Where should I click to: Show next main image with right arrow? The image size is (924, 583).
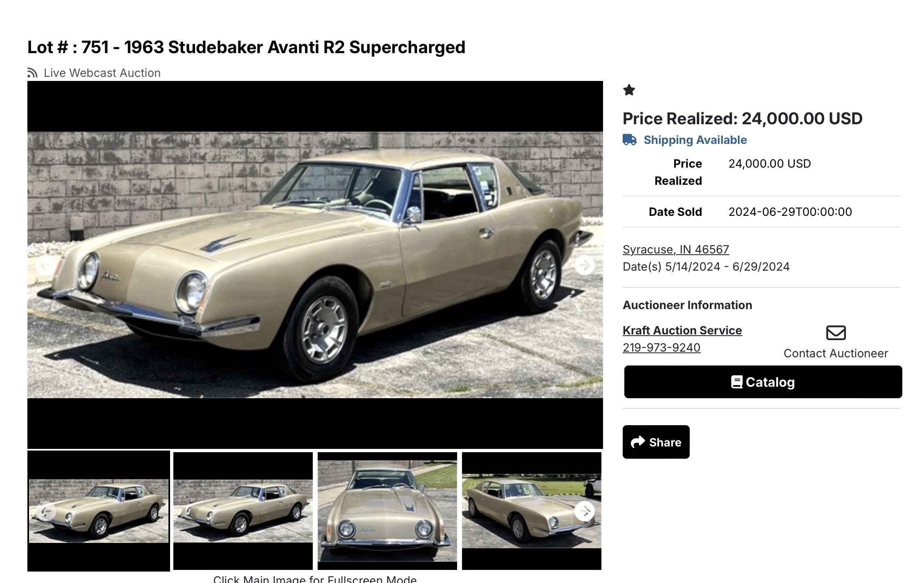[x=585, y=265]
